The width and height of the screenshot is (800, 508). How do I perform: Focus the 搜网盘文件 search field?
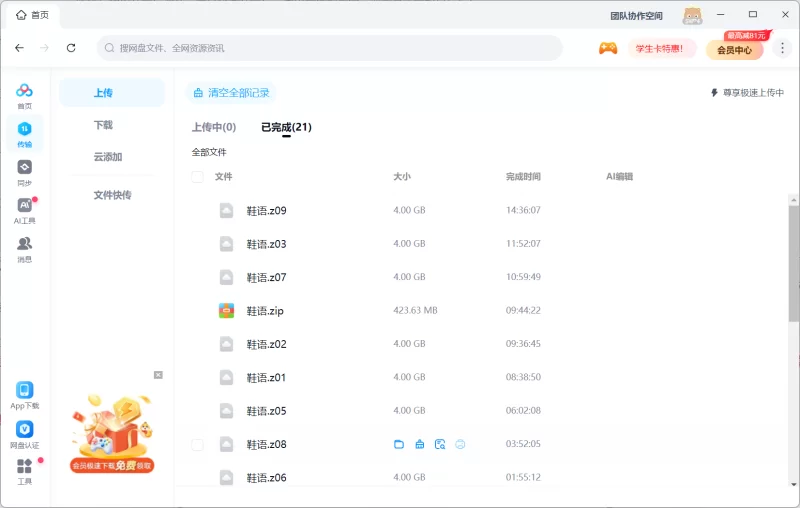point(330,48)
